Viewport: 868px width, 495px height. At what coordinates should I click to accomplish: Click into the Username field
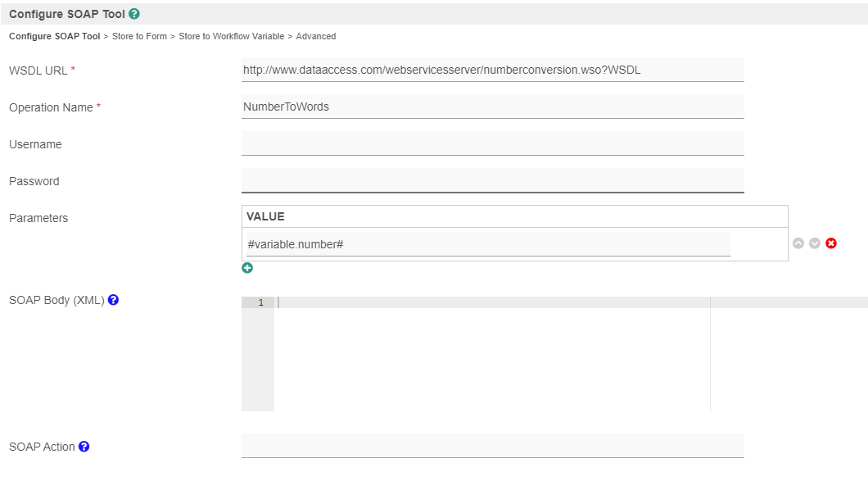point(492,143)
